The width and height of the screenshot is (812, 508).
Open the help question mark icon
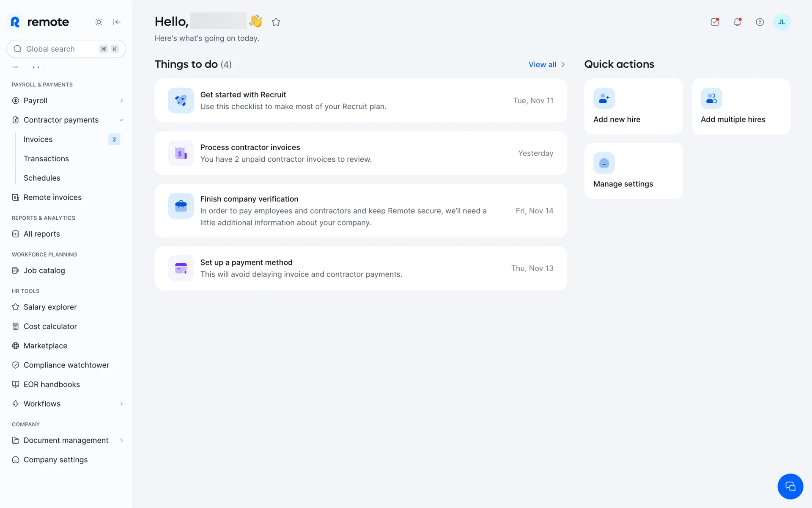pyautogui.click(x=760, y=22)
